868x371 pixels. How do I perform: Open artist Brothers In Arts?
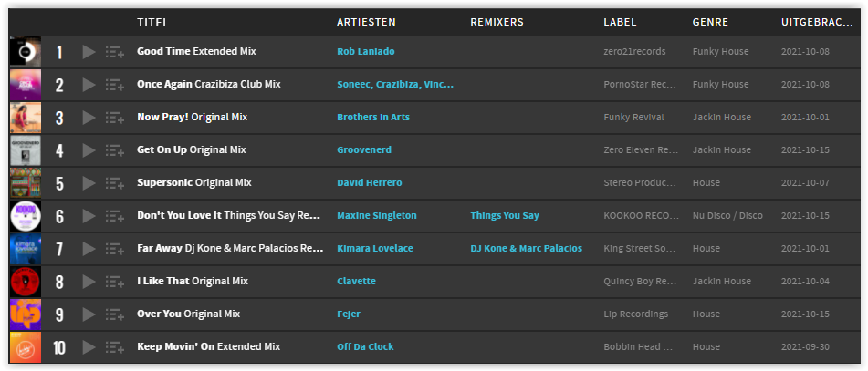tap(373, 118)
